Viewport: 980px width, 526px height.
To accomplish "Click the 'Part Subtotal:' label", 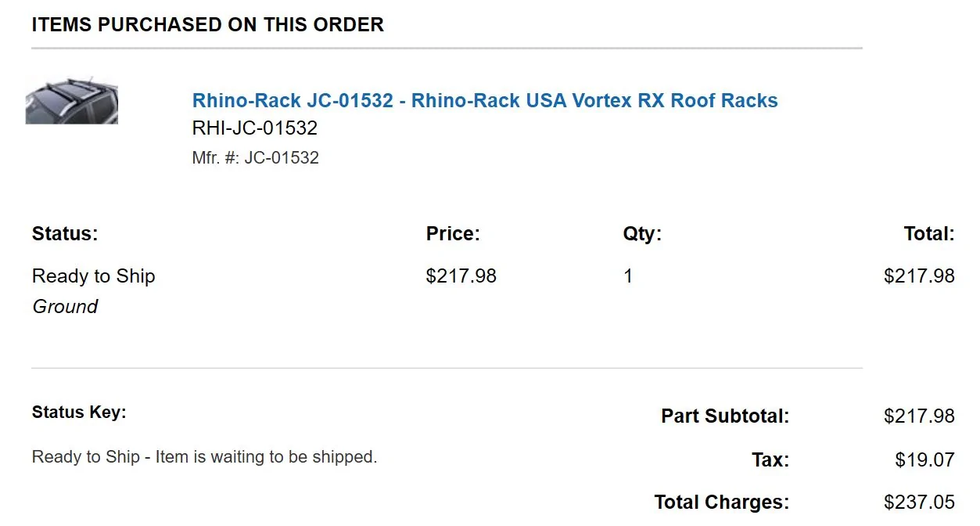I will (725, 416).
